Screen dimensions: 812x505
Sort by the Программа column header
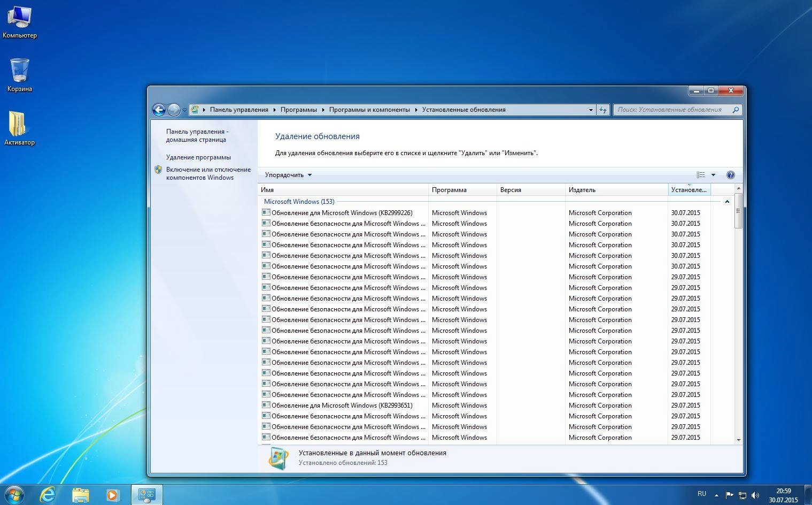click(463, 190)
